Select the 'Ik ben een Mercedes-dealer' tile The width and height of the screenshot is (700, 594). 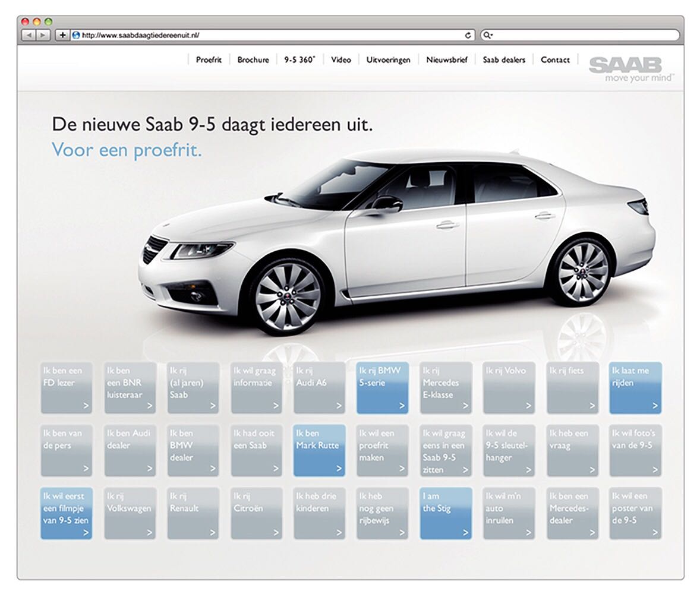(x=572, y=513)
